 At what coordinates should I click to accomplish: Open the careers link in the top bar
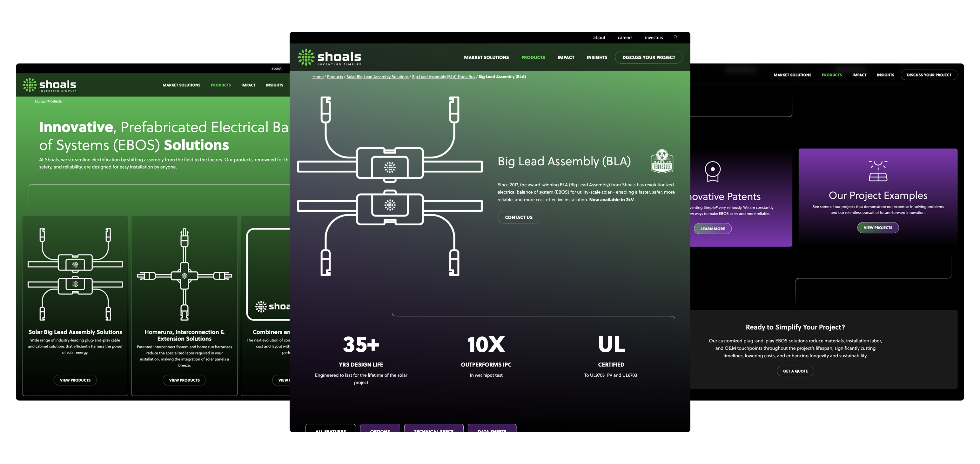pos(625,37)
